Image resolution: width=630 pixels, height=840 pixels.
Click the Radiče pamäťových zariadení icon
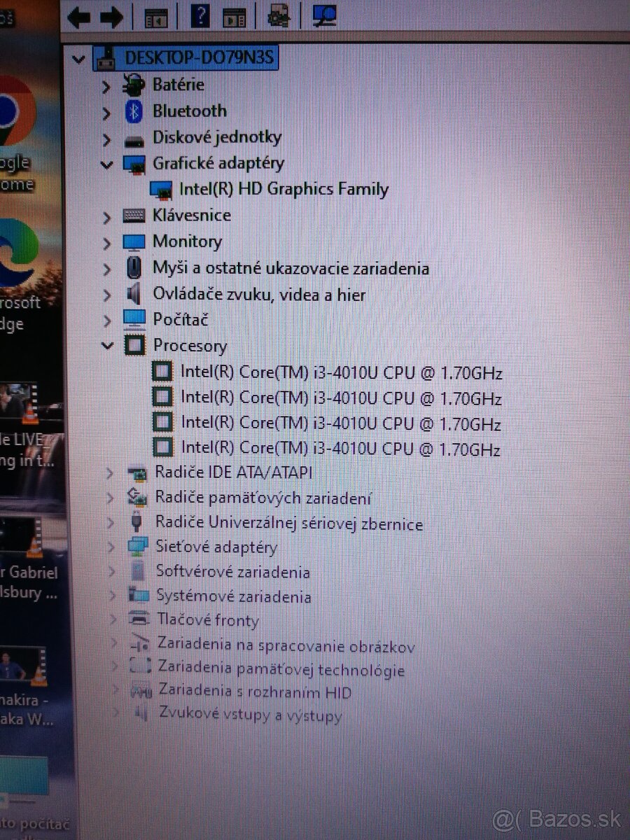pos(137,498)
